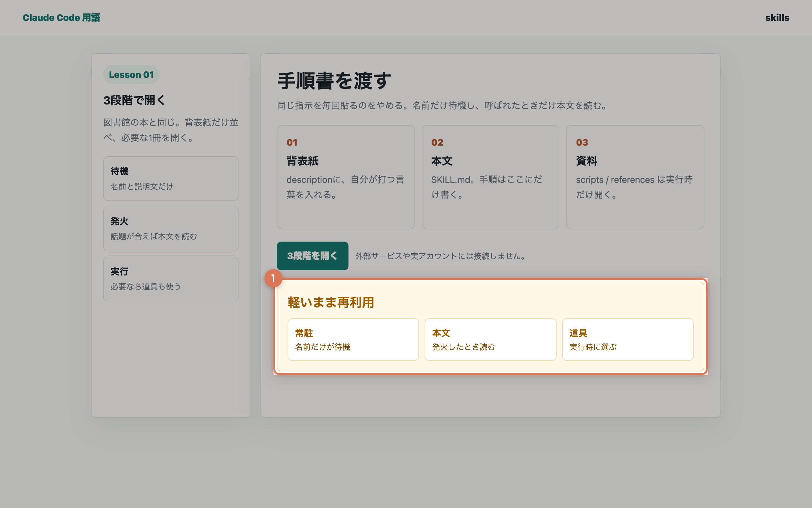Click the 必要なら道具も使う text

click(x=145, y=286)
